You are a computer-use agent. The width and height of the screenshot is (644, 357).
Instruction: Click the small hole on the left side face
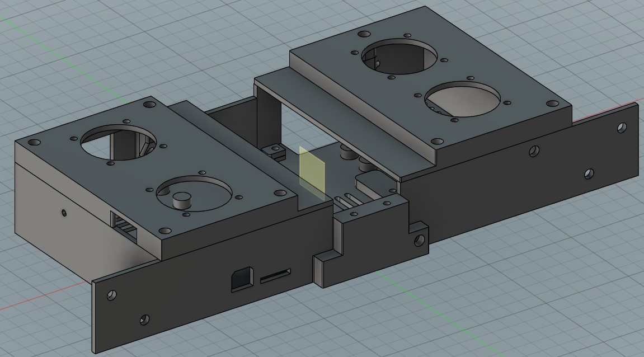(63, 212)
